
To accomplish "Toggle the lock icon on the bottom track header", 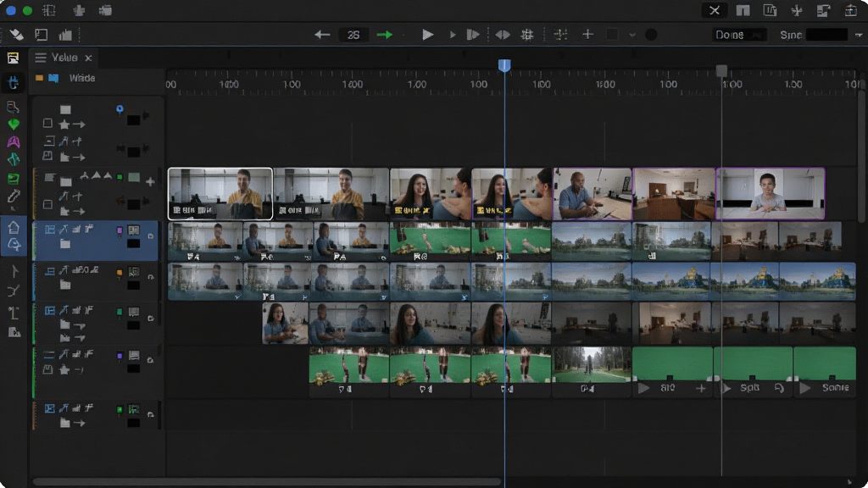I will [151, 415].
